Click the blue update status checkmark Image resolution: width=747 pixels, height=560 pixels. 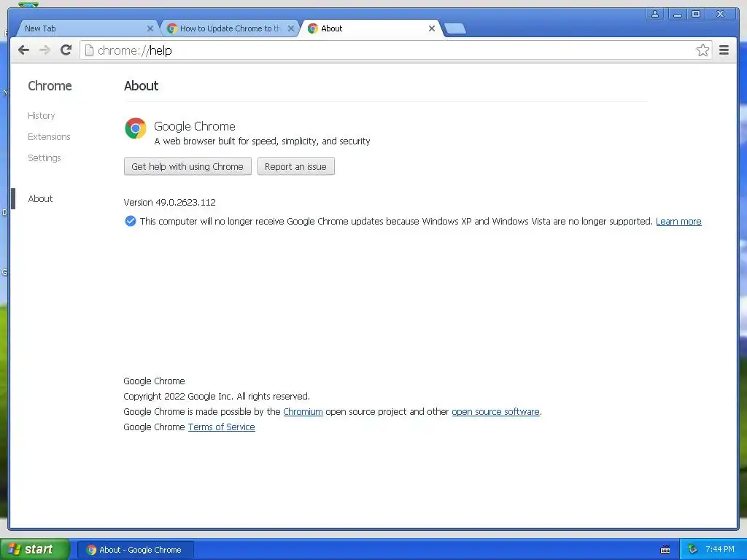pyautogui.click(x=130, y=221)
